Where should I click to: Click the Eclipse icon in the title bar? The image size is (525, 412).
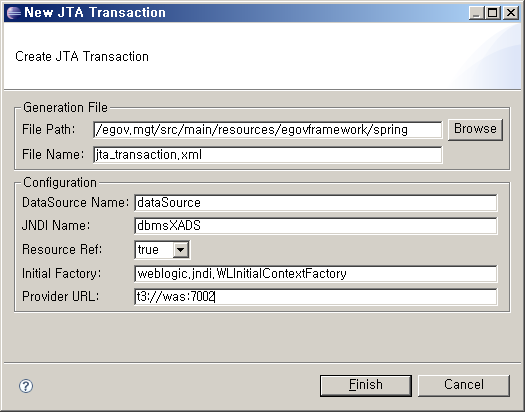point(14,13)
